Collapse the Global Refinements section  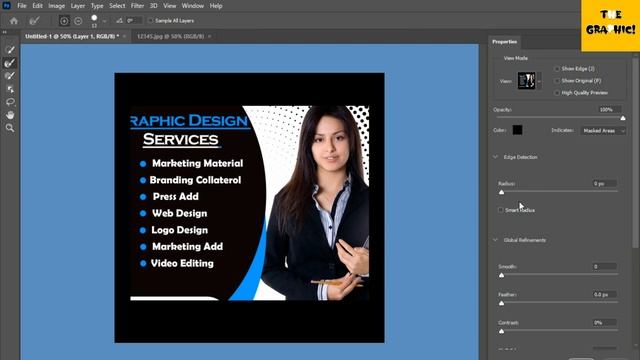[495, 240]
